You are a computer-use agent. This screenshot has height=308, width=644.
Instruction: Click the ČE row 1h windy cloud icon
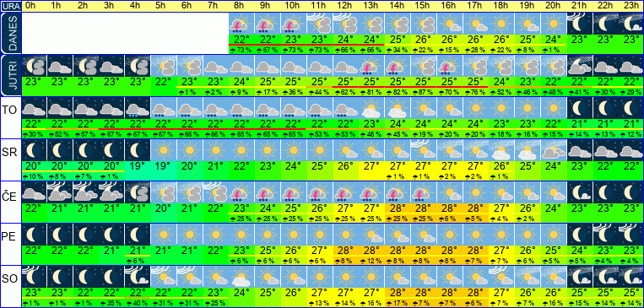pyautogui.click(x=60, y=192)
